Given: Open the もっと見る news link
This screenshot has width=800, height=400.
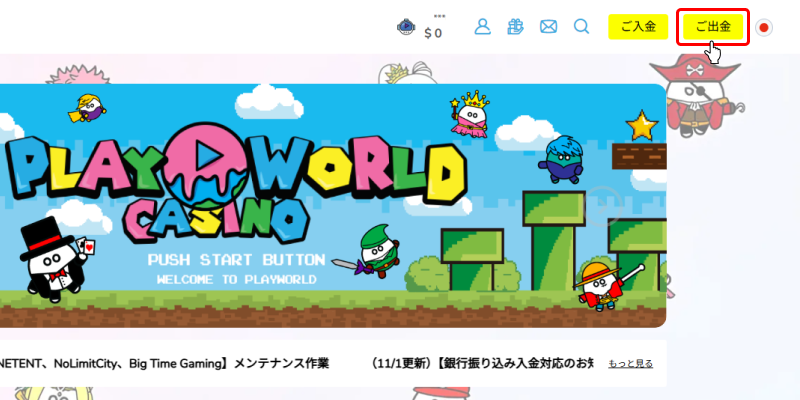Looking at the screenshot, I should point(631,364).
